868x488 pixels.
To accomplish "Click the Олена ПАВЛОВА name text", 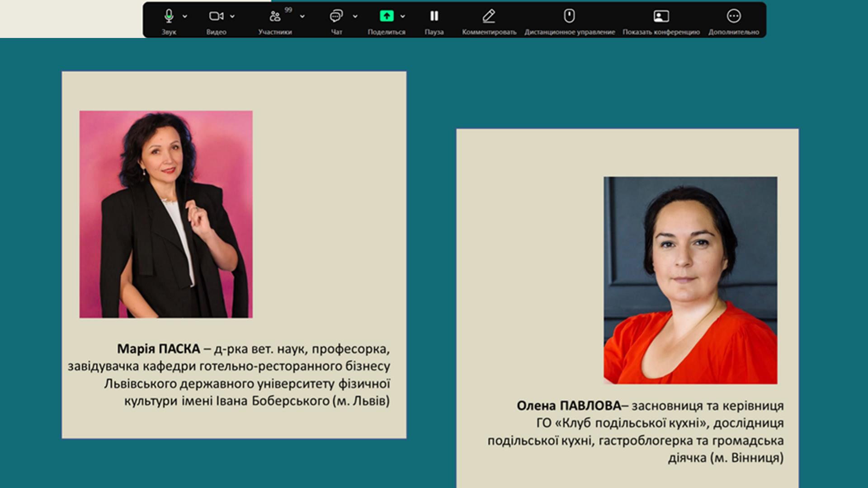I will point(568,406).
